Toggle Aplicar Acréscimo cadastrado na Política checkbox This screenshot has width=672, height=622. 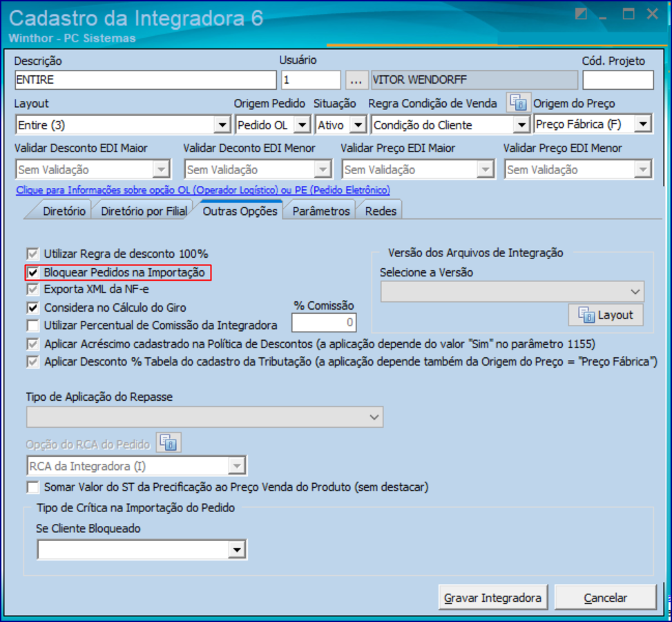coord(32,344)
